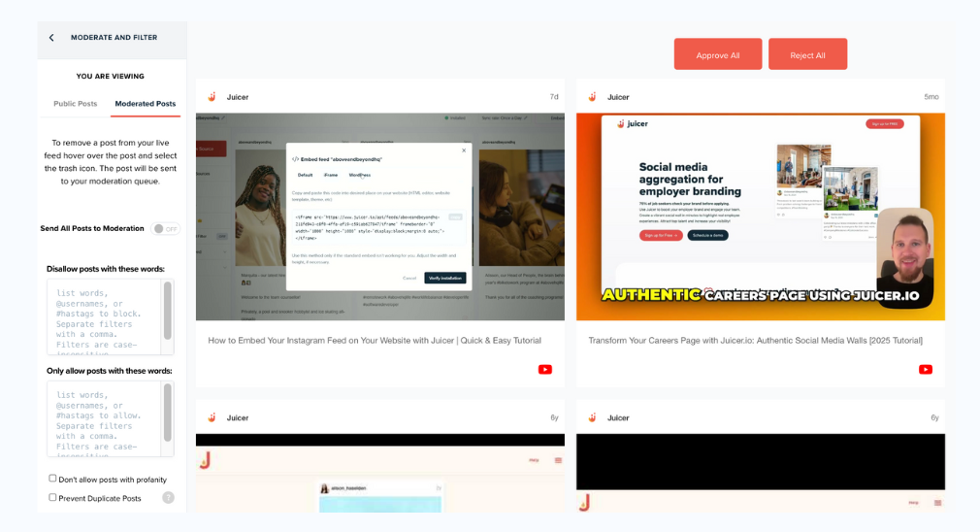980x532 pixels.
Task: Click the back arrow beside Moderate and Filter
Action: tap(51, 38)
